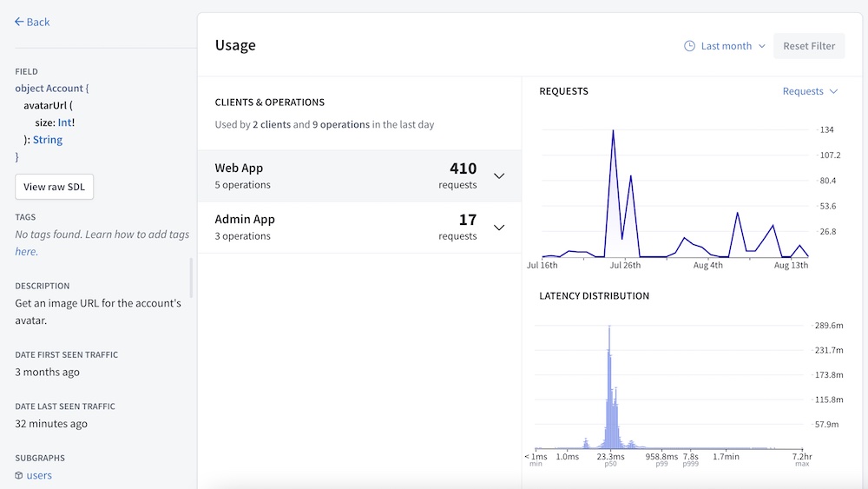Go back using the Back arrow link

coord(32,23)
